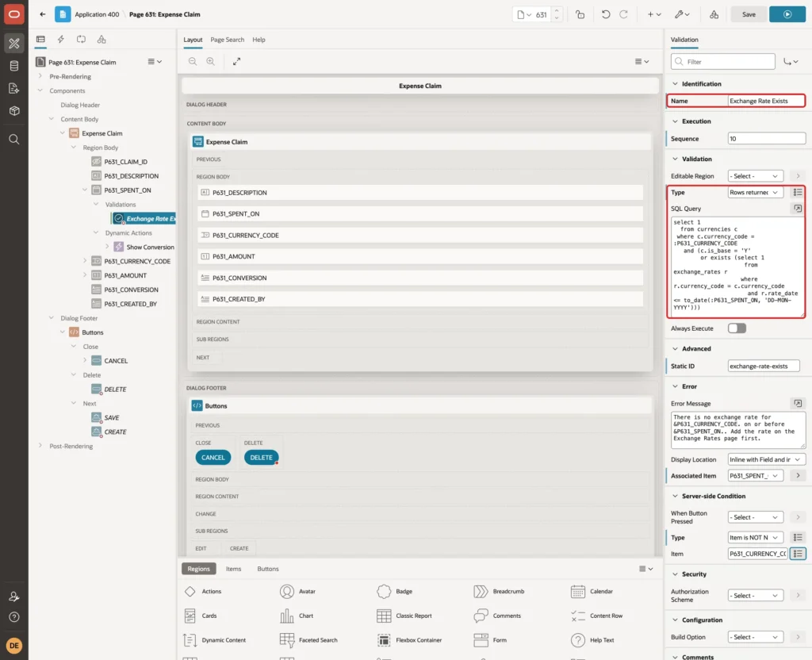
Task: Zoom out the layout view
Action: pyautogui.click(x=193, y=61)
